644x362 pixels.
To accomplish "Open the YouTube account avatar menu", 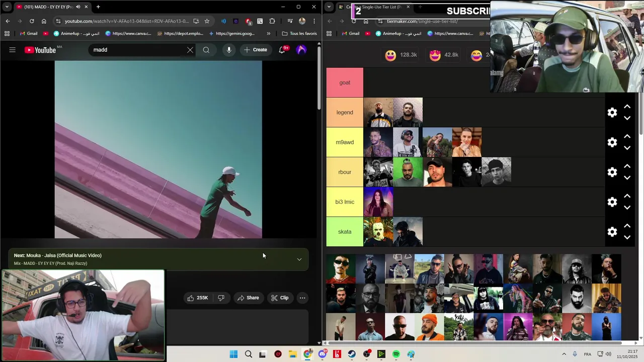I will pyautogui.click(x=301, y=50).
